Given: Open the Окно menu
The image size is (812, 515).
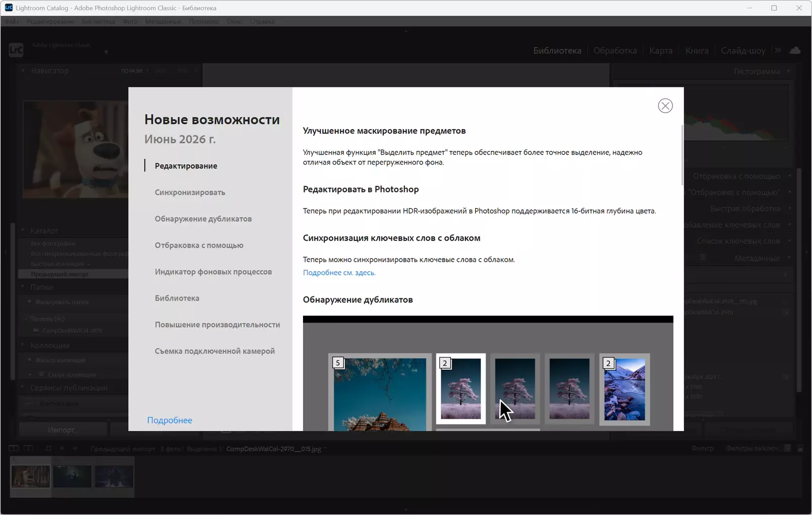Looking at the screenshot, I should (234, 22).
